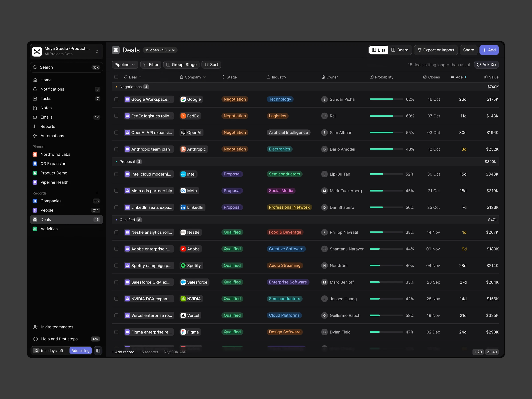Viewport: 532px width, 399px height.
Task: Open the Pipeline dropdown
Action: coord(125,65)
